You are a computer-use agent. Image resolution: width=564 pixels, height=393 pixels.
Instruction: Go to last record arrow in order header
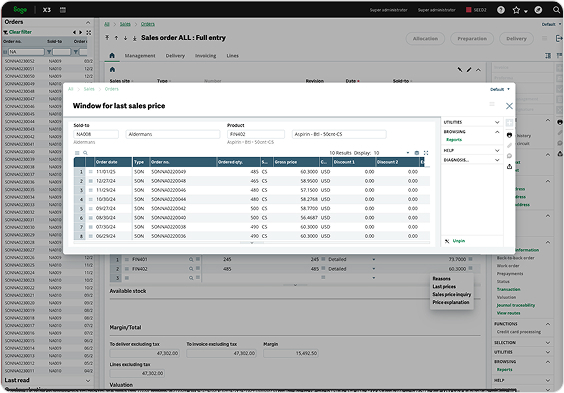tap(134, 38)
